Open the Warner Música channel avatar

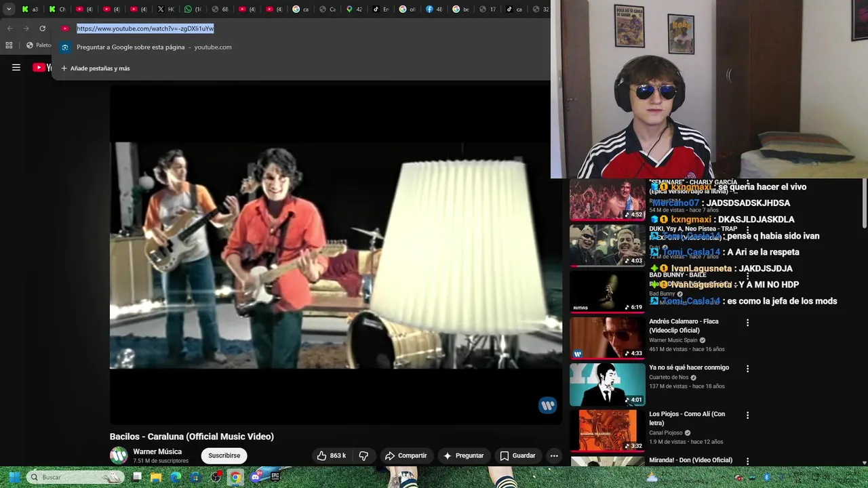click(x=119, y=455)
